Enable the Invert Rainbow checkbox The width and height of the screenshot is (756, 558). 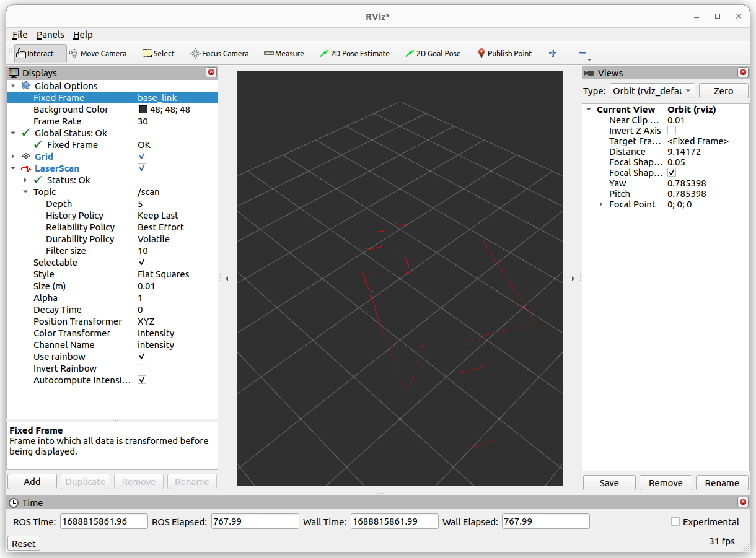[x=142, y=368]
